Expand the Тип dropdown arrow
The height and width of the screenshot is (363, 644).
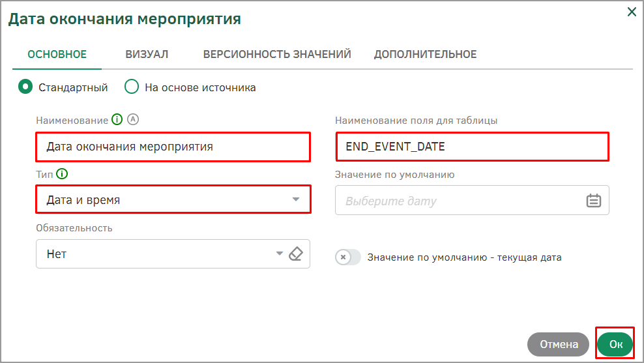coord(296,199)
